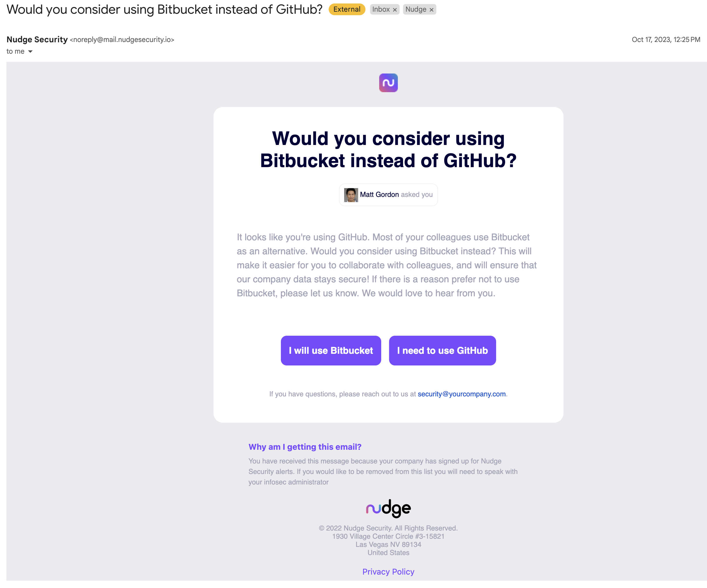The image size is (707, 588).
Task: Click the Oct 17, 2023 timestamp
Action: click(666, 39)
